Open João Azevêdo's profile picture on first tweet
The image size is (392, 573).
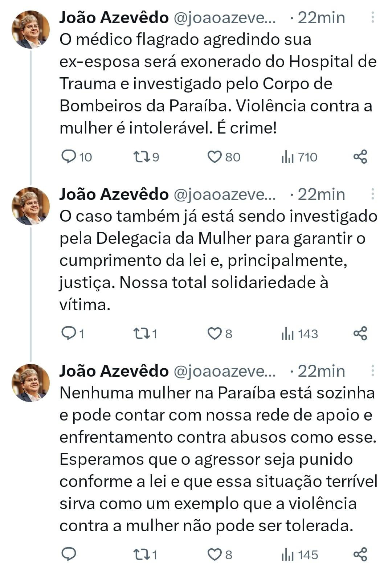point(30,30)
